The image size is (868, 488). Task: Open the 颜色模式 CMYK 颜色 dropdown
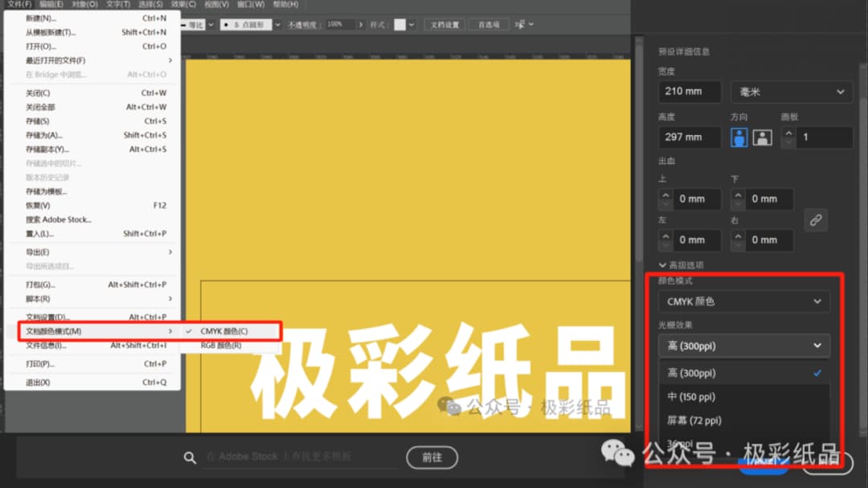[743, 301]
